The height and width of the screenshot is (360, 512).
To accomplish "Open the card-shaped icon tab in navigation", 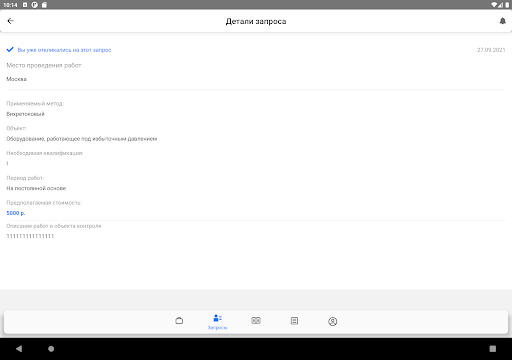I will click(256, 321).
